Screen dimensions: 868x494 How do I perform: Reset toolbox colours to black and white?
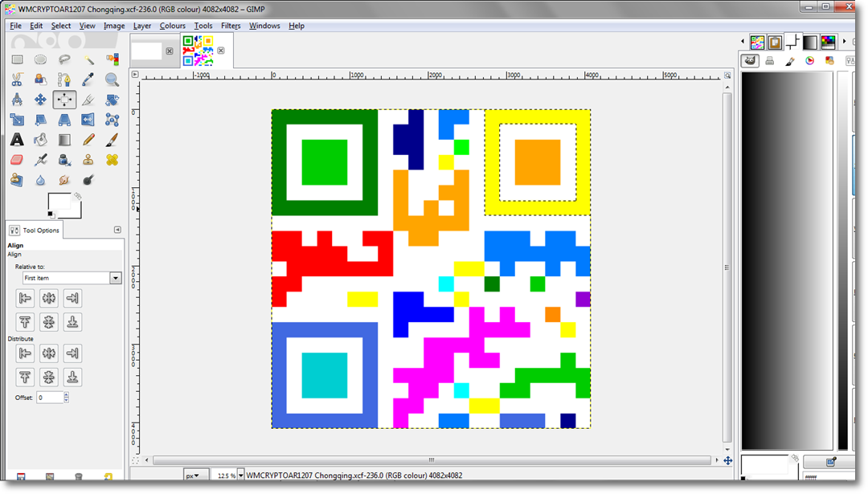tap(51, 214)
